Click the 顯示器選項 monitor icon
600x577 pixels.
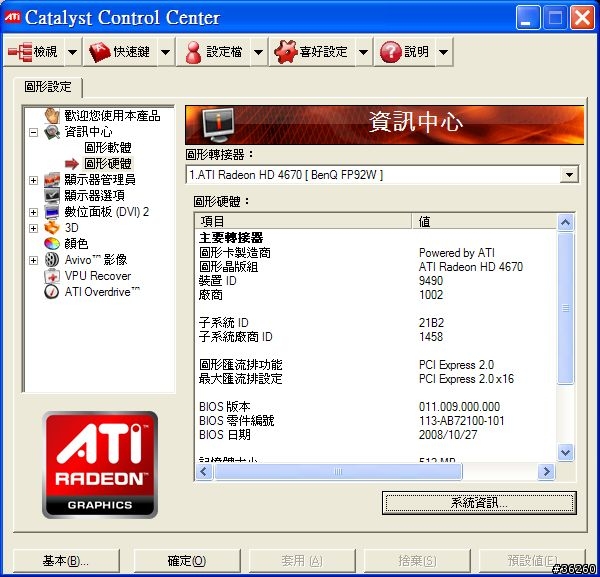pos(52,196)
